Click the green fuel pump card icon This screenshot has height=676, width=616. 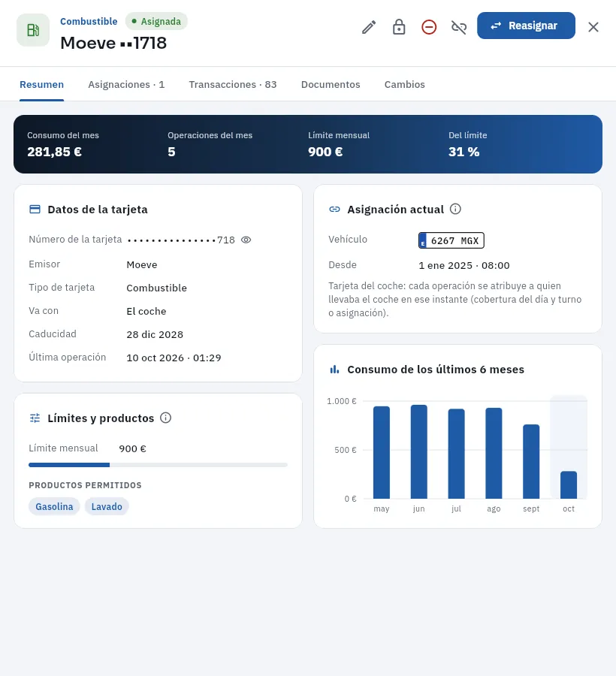(x=33, y=30)
